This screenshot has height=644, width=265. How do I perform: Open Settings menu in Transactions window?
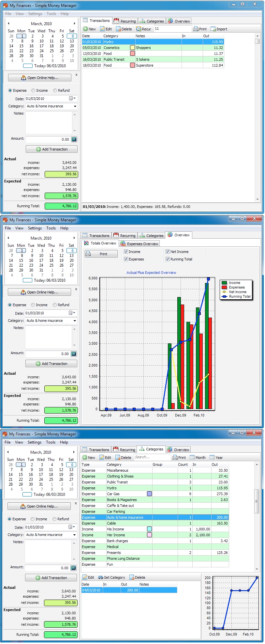pos(35,14)
